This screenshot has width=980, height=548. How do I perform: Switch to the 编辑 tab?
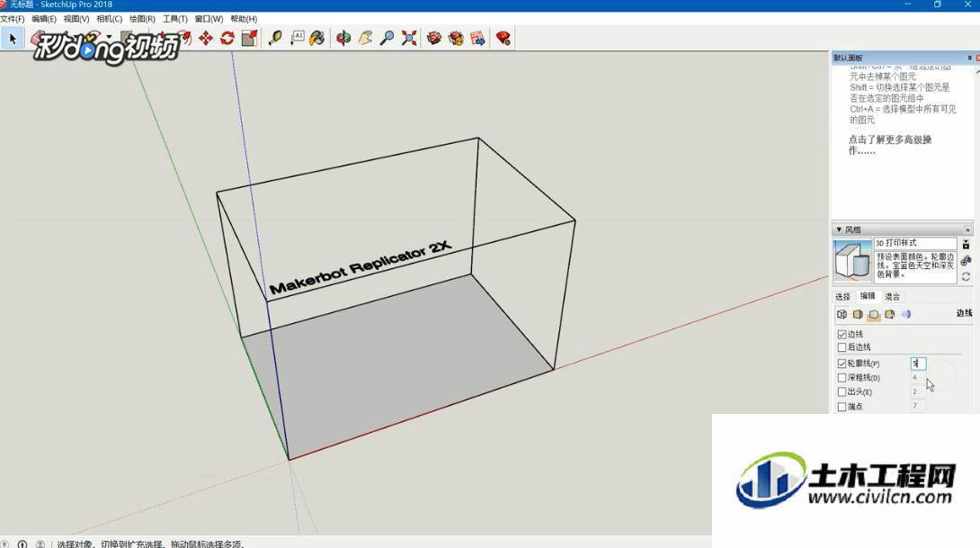868,296
